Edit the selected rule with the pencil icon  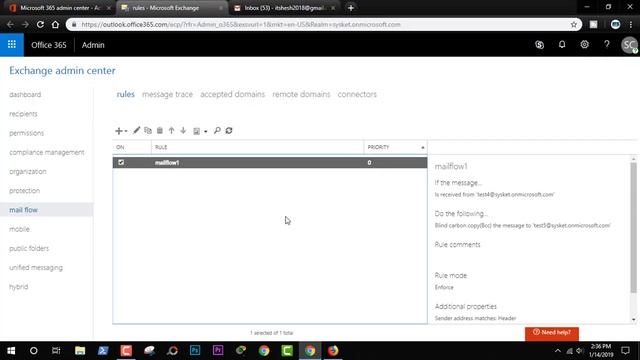point(136,131)
